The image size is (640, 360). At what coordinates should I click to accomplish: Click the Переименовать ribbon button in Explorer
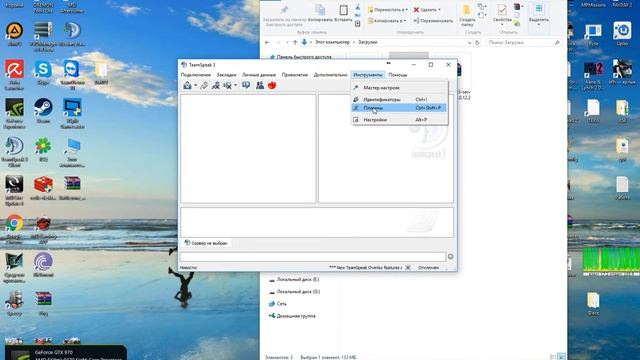point(433,20)
